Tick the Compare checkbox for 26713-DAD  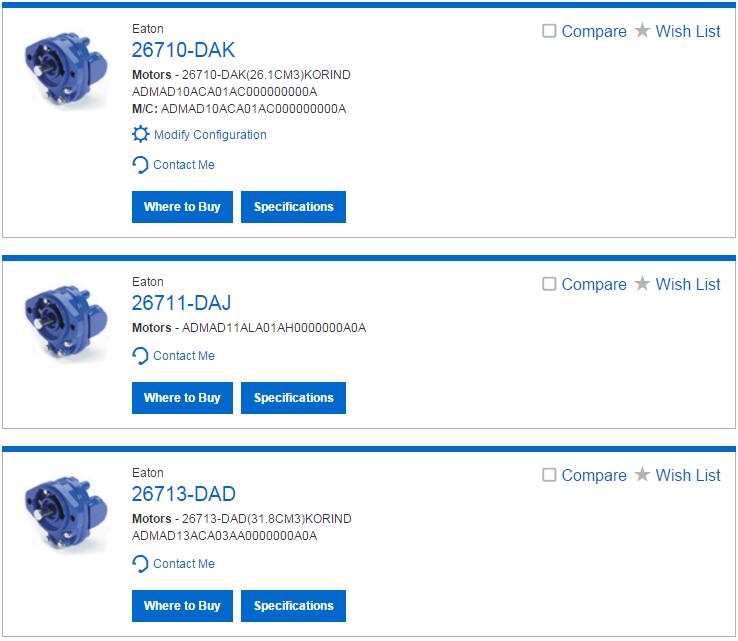(549, 475)
